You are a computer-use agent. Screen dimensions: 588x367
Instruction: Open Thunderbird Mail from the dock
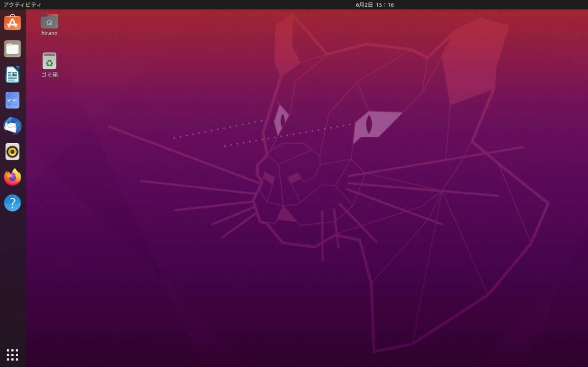(x=12, y=126)
